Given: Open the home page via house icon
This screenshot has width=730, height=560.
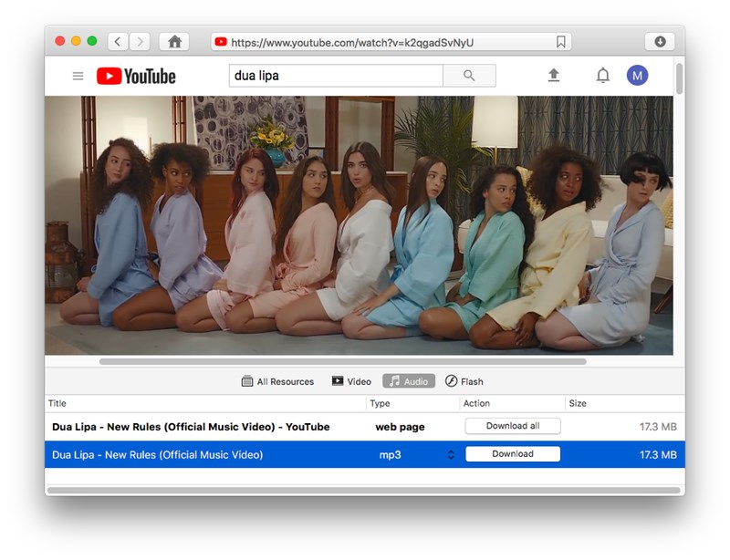Looking at the screenshot, I should click(x=174, y=42).
